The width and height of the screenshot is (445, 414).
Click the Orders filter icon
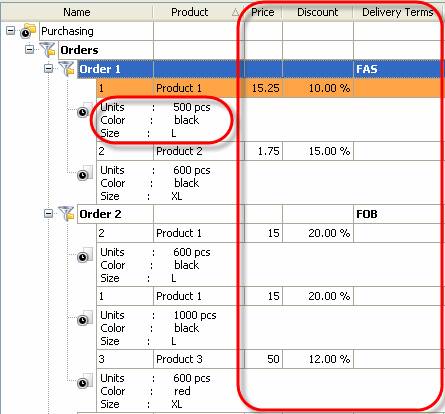48,50
